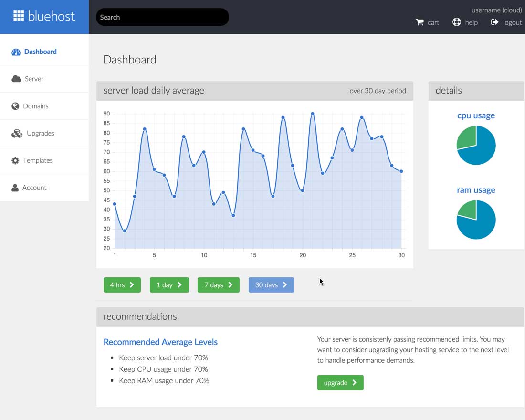The height and width of the screenshot is (420, 525).
Task: Focus the Search input field
Action: click(x=162, y=17)
